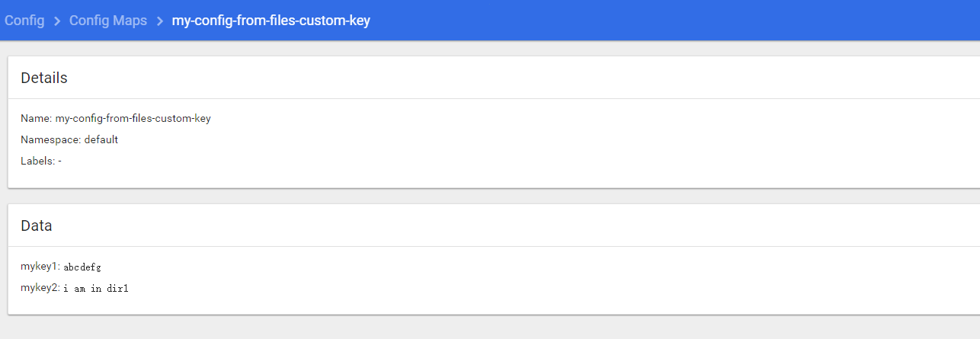980x339 pixels.
Task: Click the Data card heading
Action: (37, 225)
